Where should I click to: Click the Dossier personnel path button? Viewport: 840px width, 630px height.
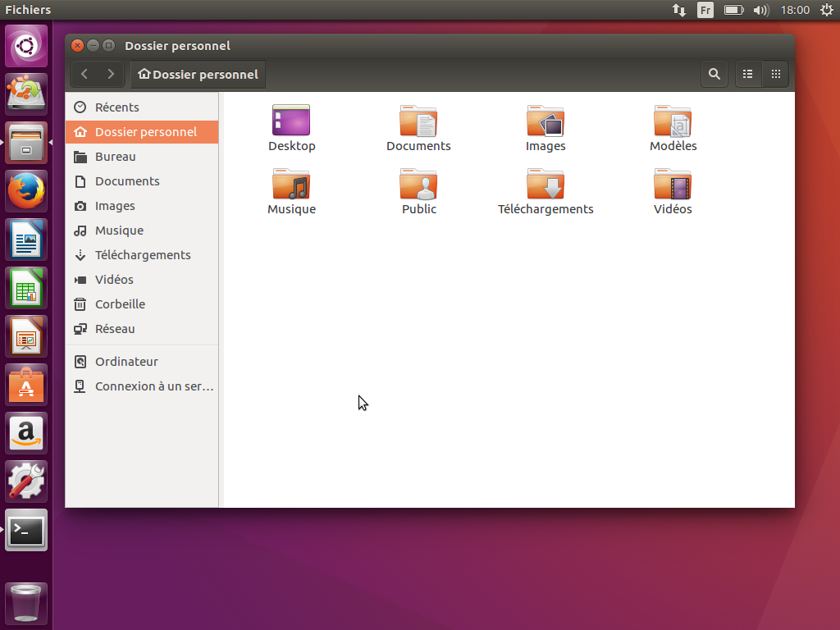pyautogui.click(x=198, y=74)
